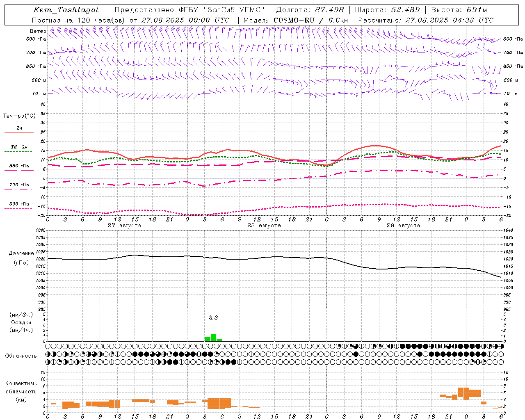525x420 pixels.
Task: Click the '2м' temperature legend entry
Action: tap(19, 128)
